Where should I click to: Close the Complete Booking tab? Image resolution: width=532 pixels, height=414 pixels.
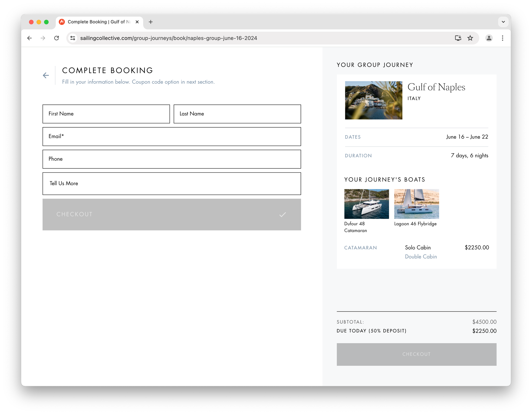pos(137,22)
